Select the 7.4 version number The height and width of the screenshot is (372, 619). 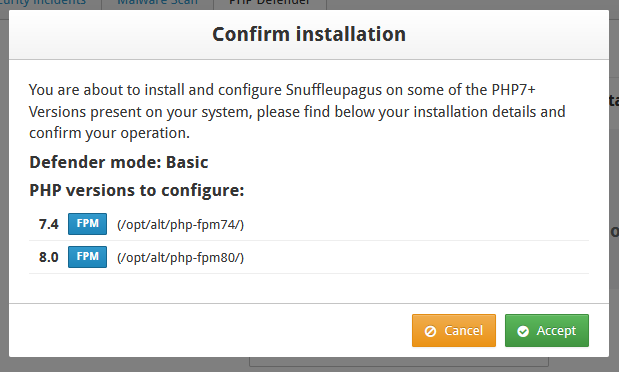coord(49,224)
